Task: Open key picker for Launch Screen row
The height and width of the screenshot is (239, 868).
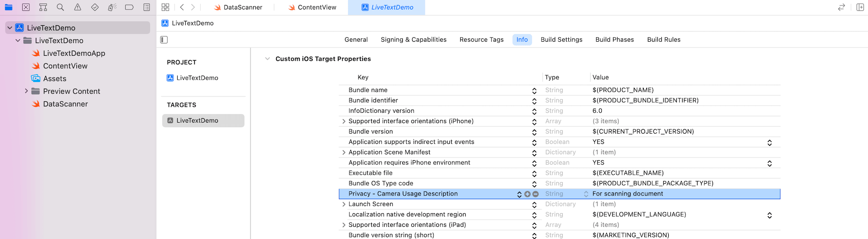Action: pos(534,205)
